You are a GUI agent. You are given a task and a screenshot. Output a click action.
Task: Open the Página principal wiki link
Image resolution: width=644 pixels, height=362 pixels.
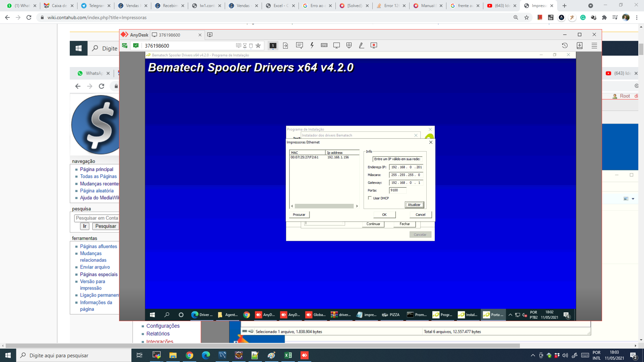pyautogui.click(x=97, y=169)
